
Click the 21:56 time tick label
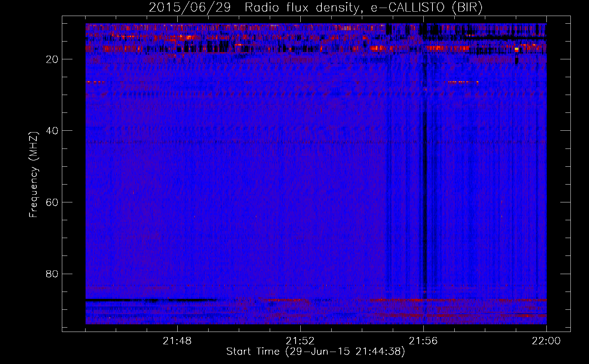tap(423, 341)
